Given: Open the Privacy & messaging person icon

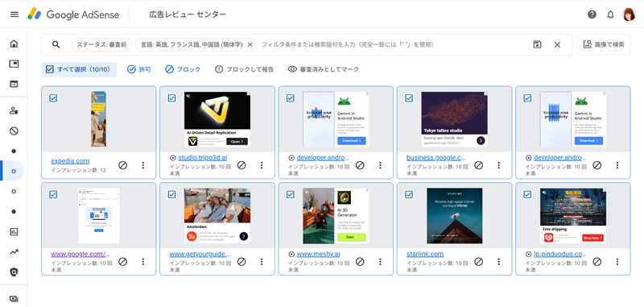Looking at the screenshot, I should (x=14, y=110).
